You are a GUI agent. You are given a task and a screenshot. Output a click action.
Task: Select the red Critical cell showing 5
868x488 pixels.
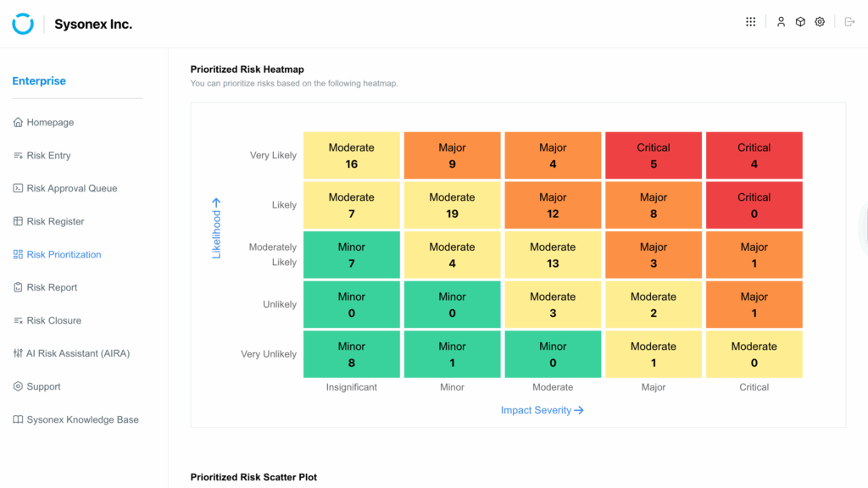pos(654,155)
